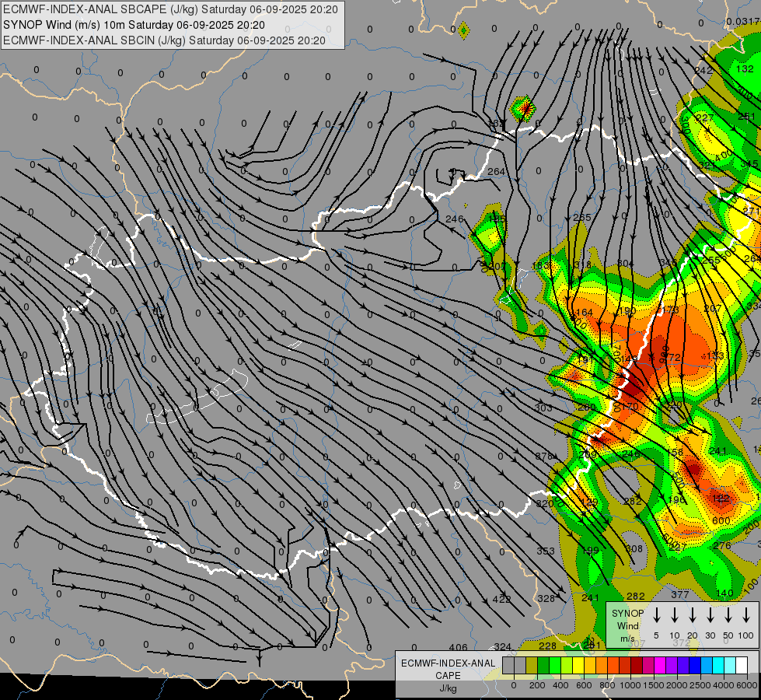Click the 132 value at top right
Viewport: 761px width, 700px height.
coord(745,68)
